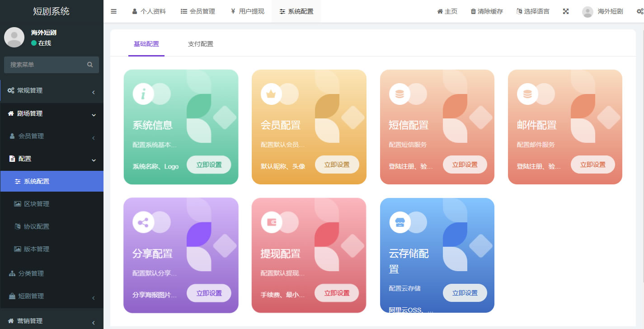Click the hamburger menu toggle icon
This screenshot has width=644, height=329.
click(x=113, y=11)
